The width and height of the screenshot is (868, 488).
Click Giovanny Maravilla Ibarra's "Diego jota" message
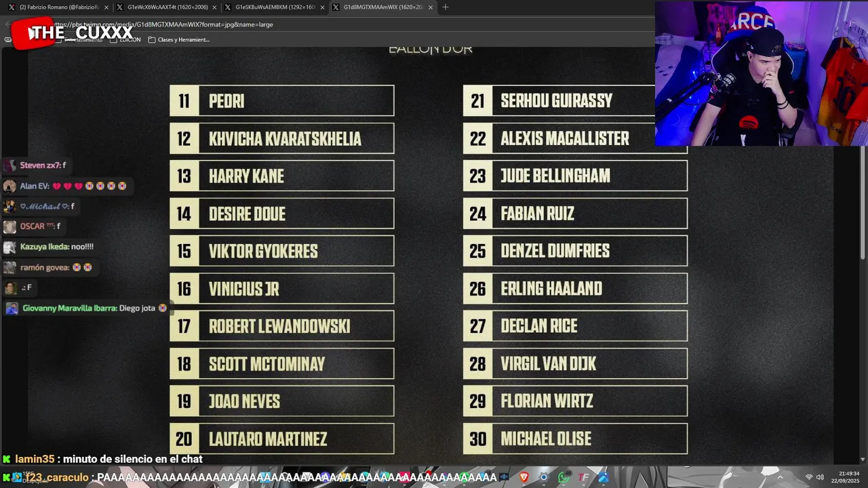pos(86,308)
